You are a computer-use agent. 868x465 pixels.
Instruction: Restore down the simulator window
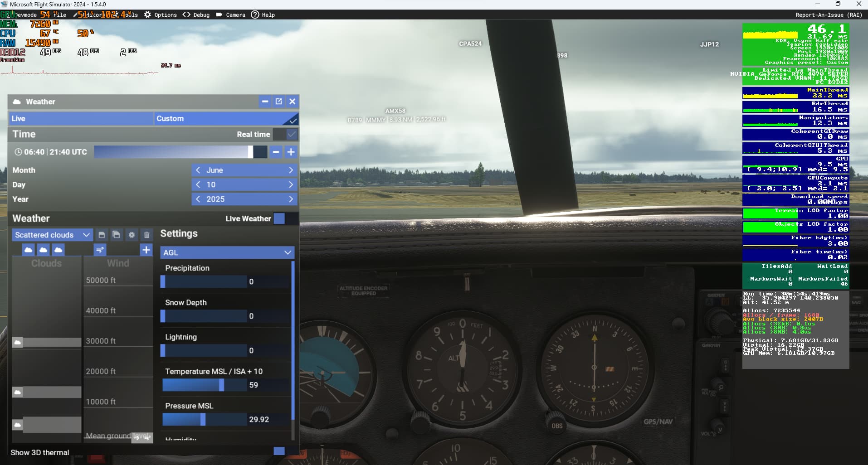838,4
